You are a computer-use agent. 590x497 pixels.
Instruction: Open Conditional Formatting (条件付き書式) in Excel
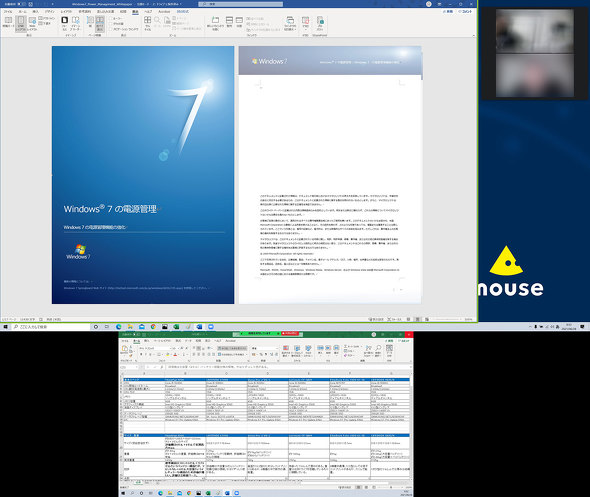pos(286,351)
